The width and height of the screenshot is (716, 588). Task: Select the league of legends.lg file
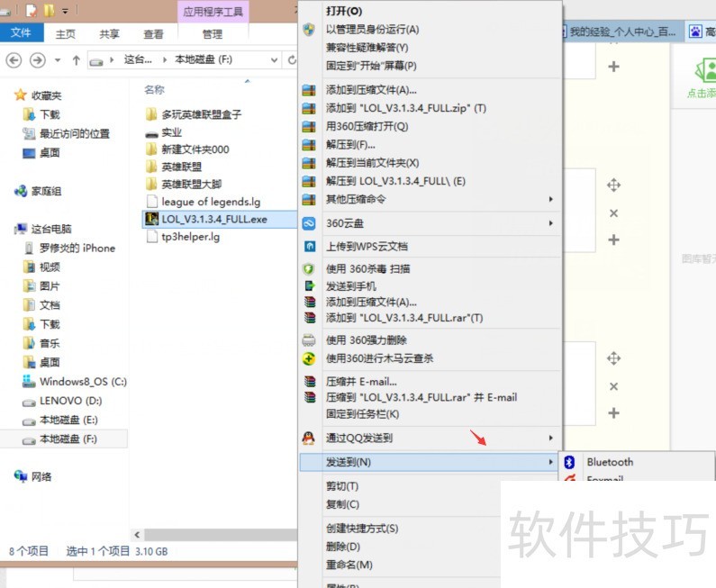click(211, 202)
